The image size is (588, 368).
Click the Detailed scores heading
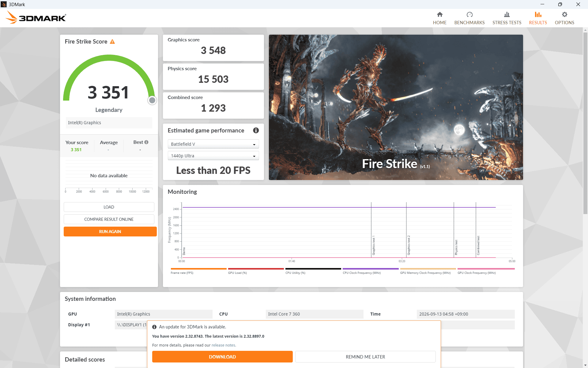(x=85, y=359)
